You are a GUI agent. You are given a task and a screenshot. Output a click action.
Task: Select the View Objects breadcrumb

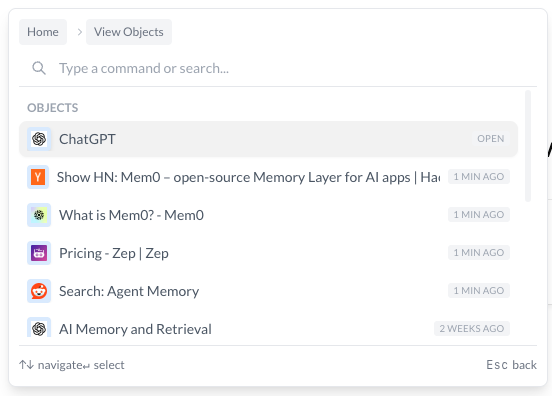[129, 32]
